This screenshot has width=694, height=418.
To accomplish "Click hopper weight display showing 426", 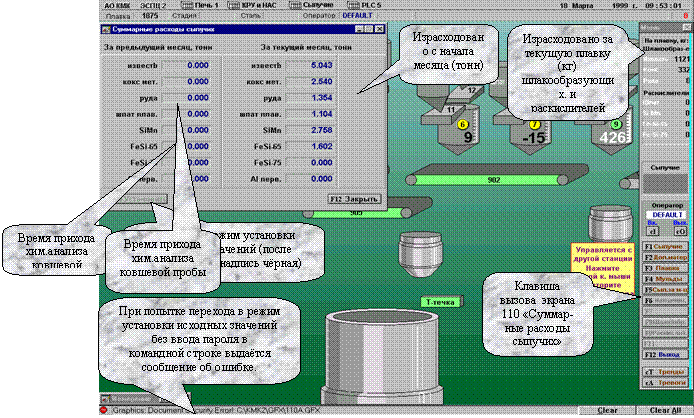I will point(608,137).
